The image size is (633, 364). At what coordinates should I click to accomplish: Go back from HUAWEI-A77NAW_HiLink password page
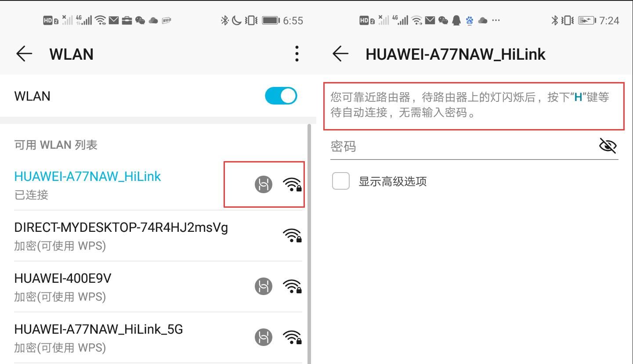(340, 54)
